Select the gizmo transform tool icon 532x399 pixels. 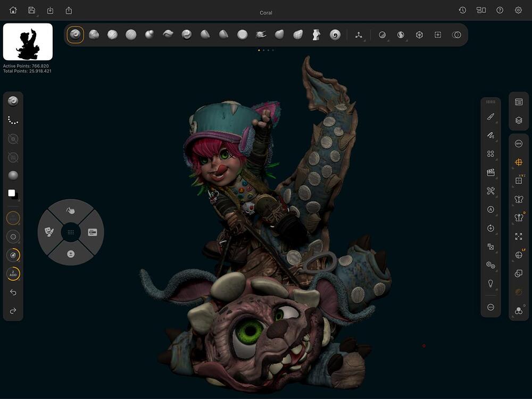359,35
